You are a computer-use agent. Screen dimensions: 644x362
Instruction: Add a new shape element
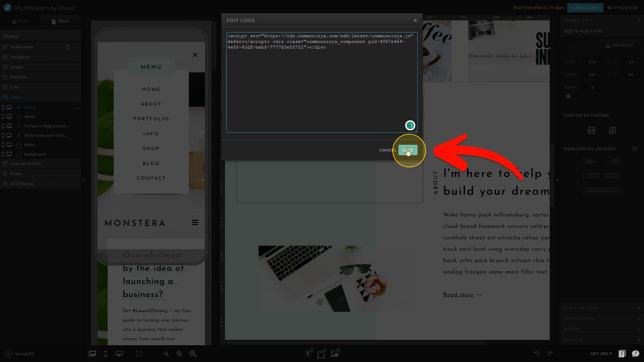coord(321,353)
